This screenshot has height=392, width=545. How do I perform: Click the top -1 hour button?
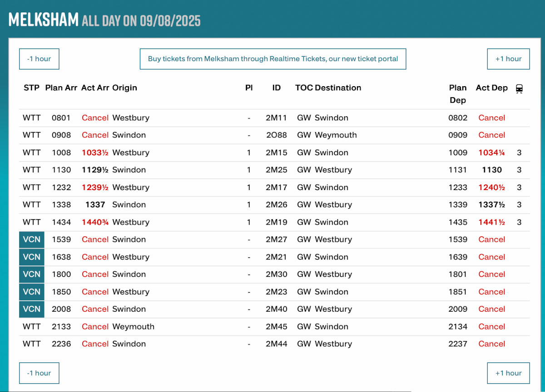tap(39, 59)
